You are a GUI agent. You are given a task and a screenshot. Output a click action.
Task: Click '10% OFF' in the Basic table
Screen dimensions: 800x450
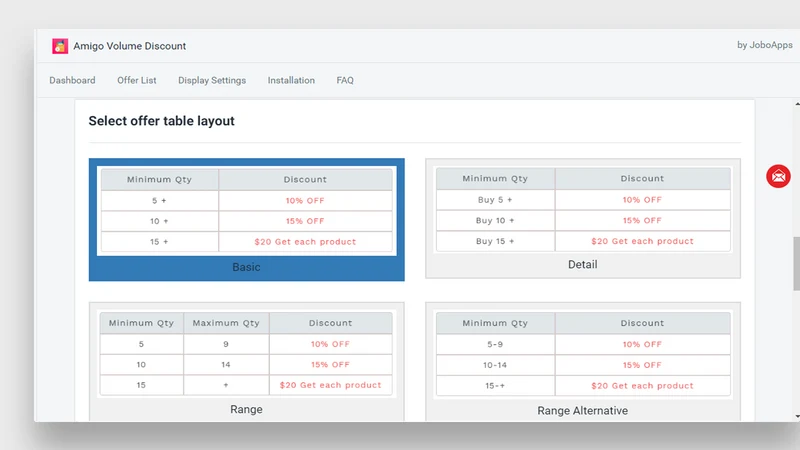click(x=305, y=201)
